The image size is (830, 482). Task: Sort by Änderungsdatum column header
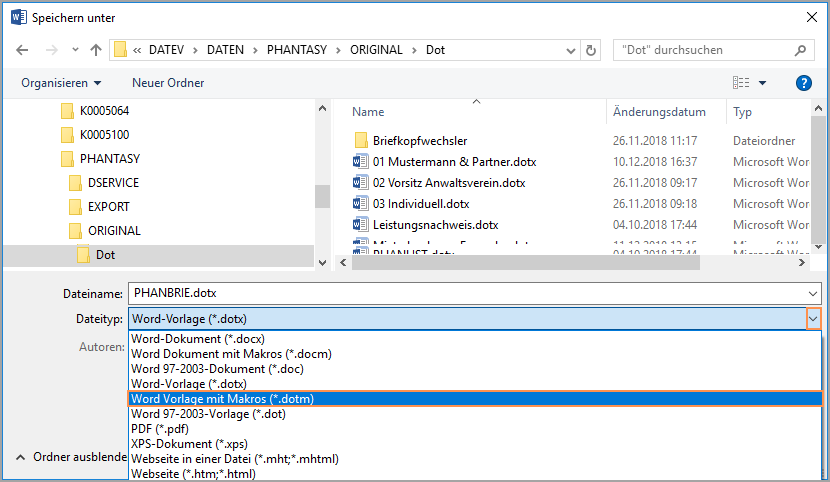pyautogui.click(x=659, y=112)
